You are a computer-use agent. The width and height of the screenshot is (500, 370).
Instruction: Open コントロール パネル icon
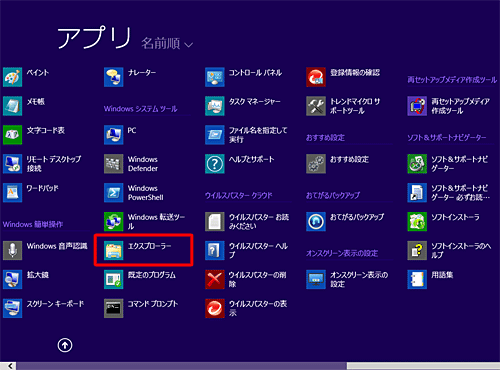click(x=215, y=77)
